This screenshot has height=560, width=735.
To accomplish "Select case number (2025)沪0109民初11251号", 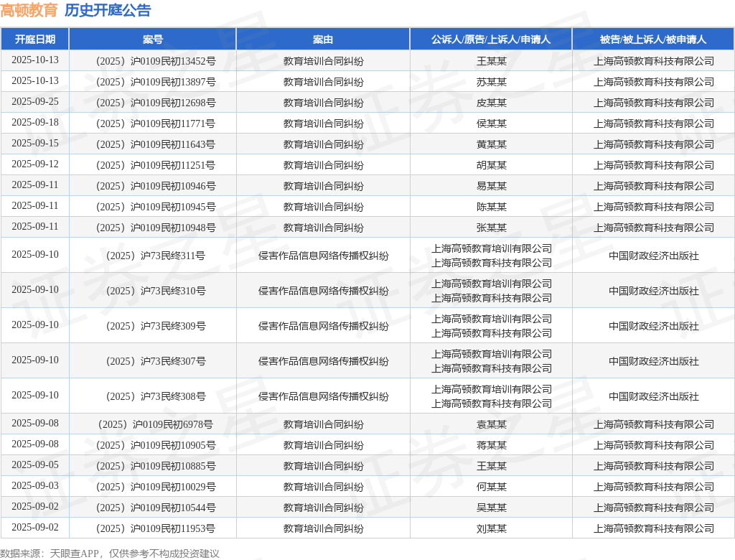I will coord(156,165).
